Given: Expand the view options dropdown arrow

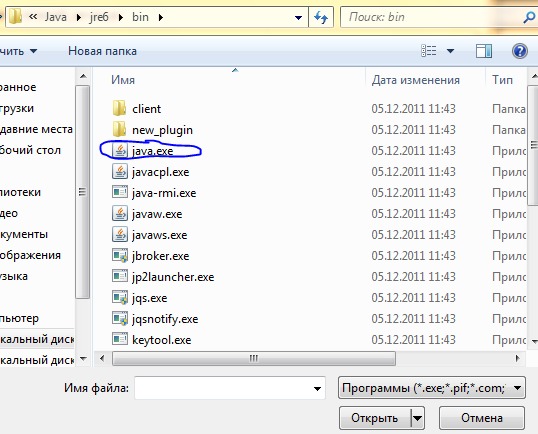Looking at the screenshot, I should coord(451,51).
